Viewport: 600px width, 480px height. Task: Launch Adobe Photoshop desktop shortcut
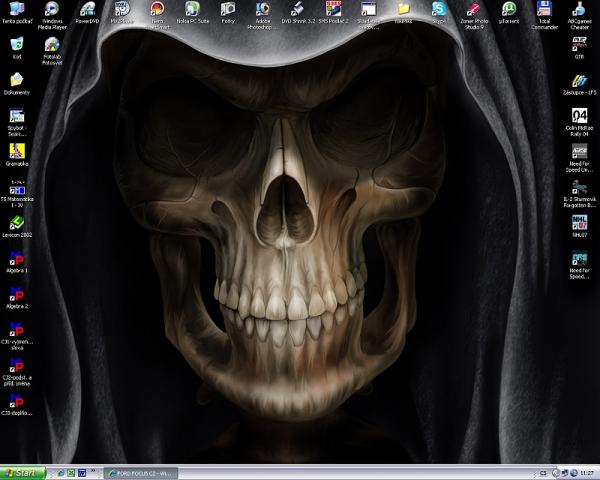[x=262, y=10]
